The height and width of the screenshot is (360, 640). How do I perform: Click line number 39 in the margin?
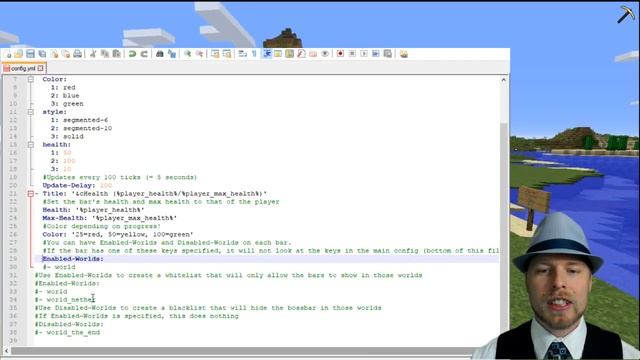click(13, 340)
